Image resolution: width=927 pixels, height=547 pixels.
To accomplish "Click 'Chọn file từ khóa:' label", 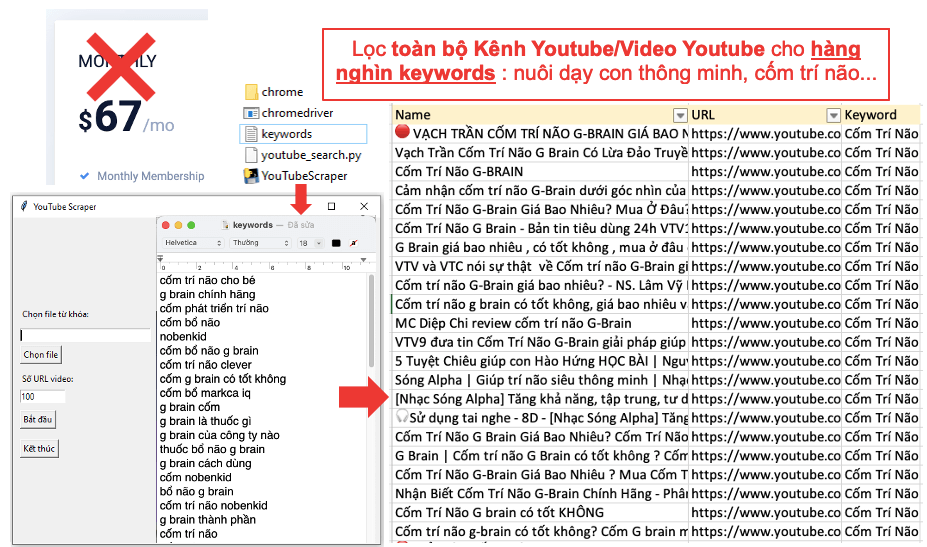I will click(56, 315).
